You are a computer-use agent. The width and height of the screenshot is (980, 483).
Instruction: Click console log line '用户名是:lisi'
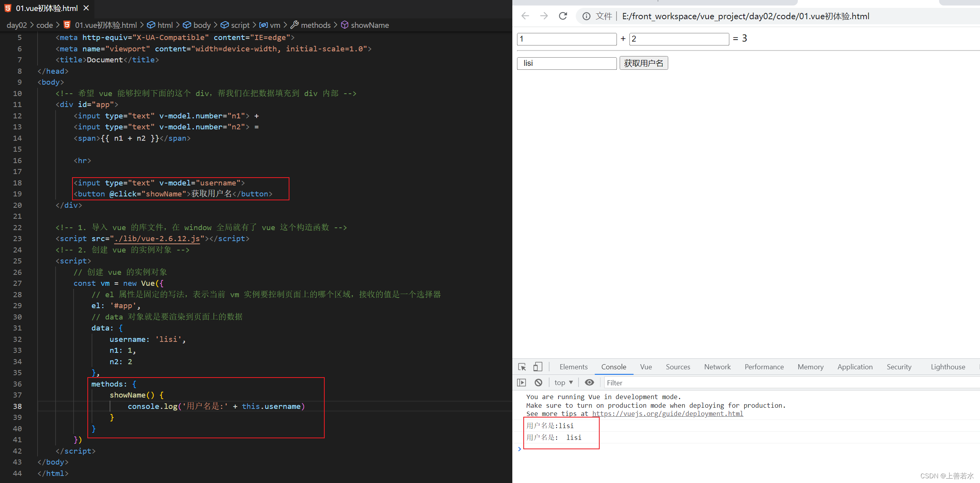coord(550,426)
